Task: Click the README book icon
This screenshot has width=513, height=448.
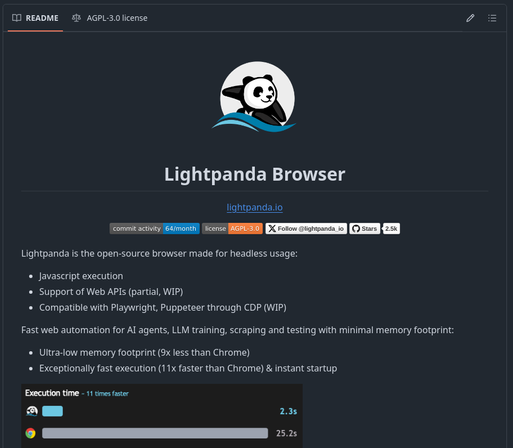Action: pyautogui.click(x=16, y=18)
